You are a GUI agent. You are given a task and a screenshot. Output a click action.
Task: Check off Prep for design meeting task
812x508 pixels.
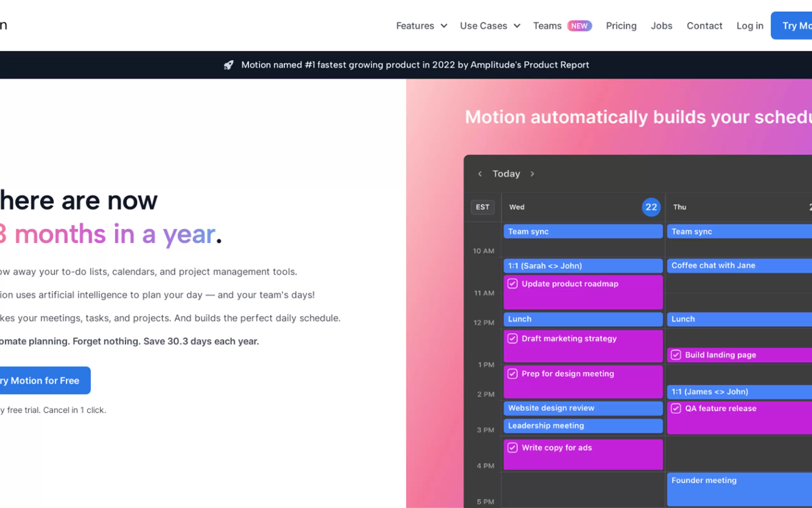(512, 374)
